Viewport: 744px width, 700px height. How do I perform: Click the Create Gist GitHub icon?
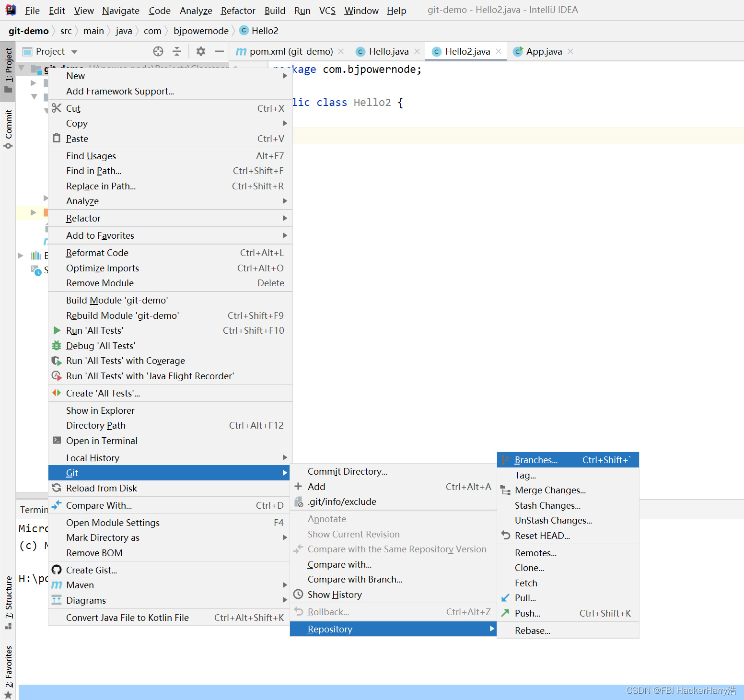tap(57, 570)
